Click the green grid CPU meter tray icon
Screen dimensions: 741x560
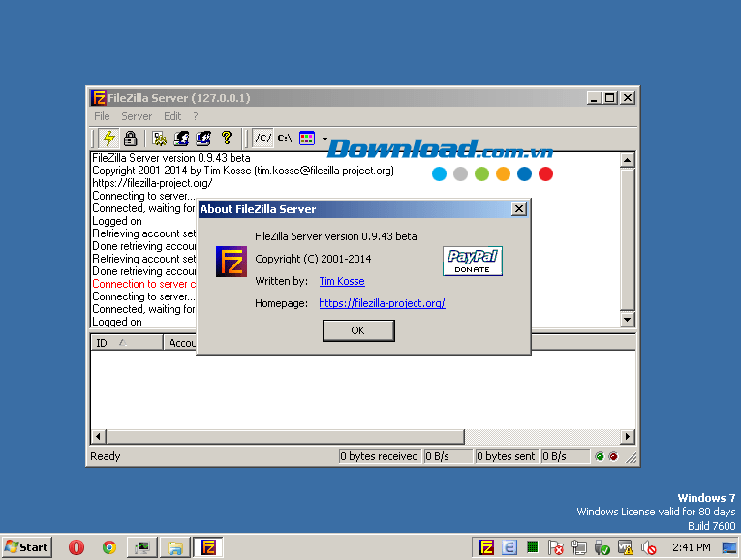532,547
